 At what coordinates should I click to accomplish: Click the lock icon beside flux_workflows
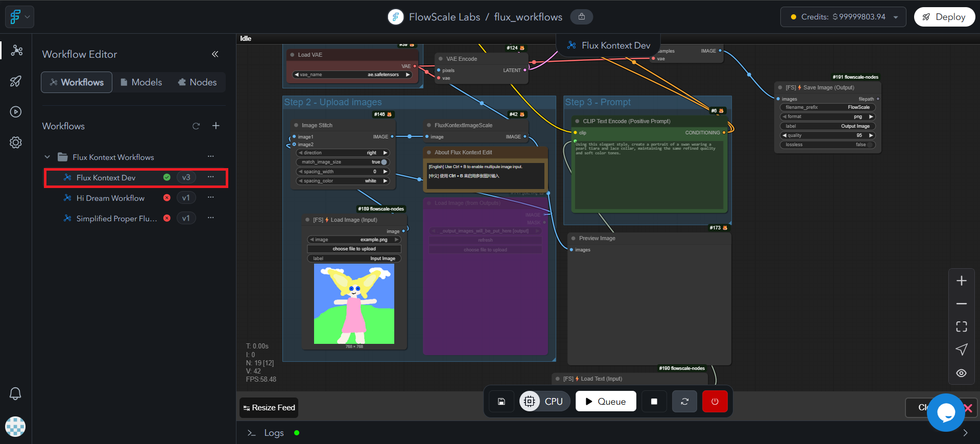pyautogui.click(x=582, y=17)
